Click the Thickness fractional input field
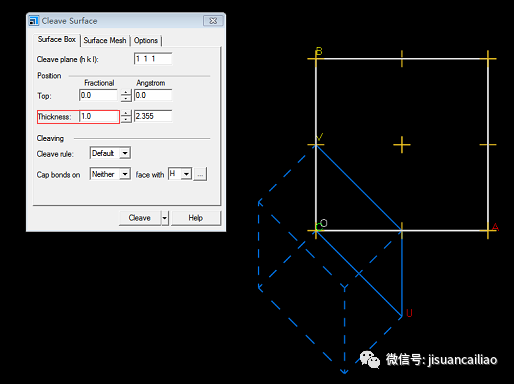The image size is (514, 384). click(x=99, y=116)
